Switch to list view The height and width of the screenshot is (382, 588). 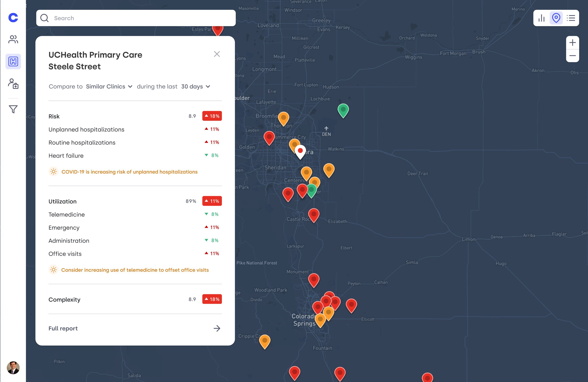click(571, 18)
